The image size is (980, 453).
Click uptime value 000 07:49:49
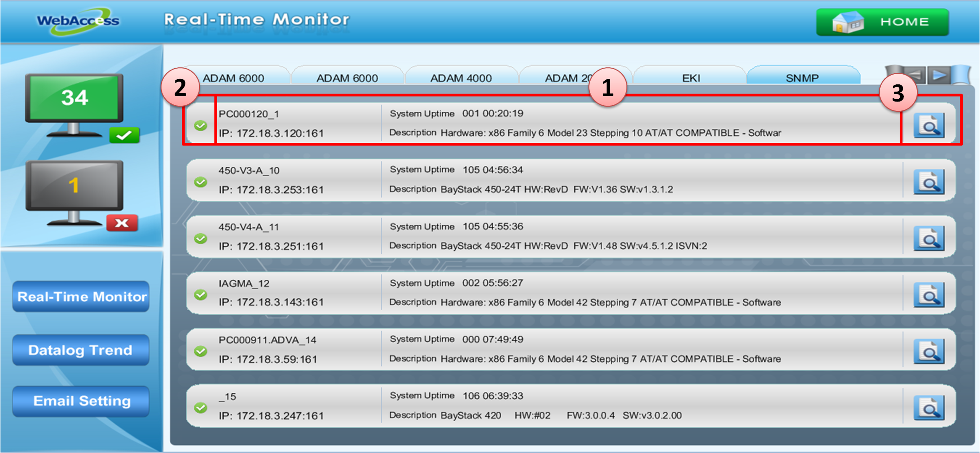point(493,339)
